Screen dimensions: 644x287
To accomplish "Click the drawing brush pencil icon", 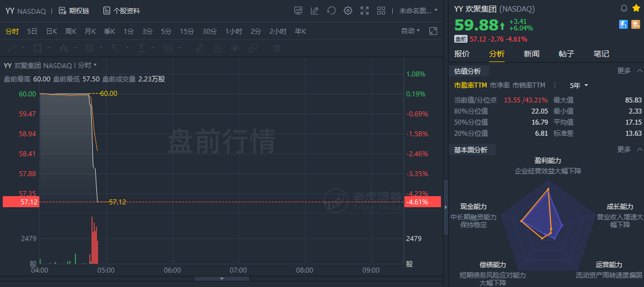I will coord(200,49).
